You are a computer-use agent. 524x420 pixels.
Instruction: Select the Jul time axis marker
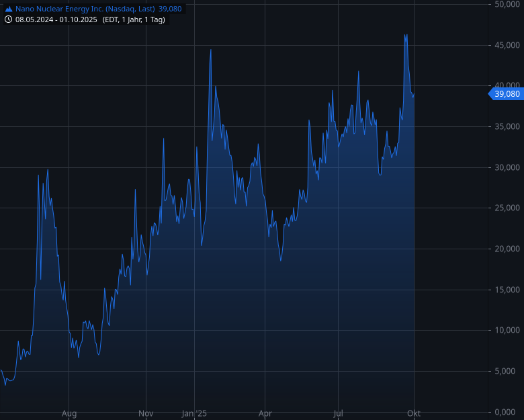tap(339, 413)
